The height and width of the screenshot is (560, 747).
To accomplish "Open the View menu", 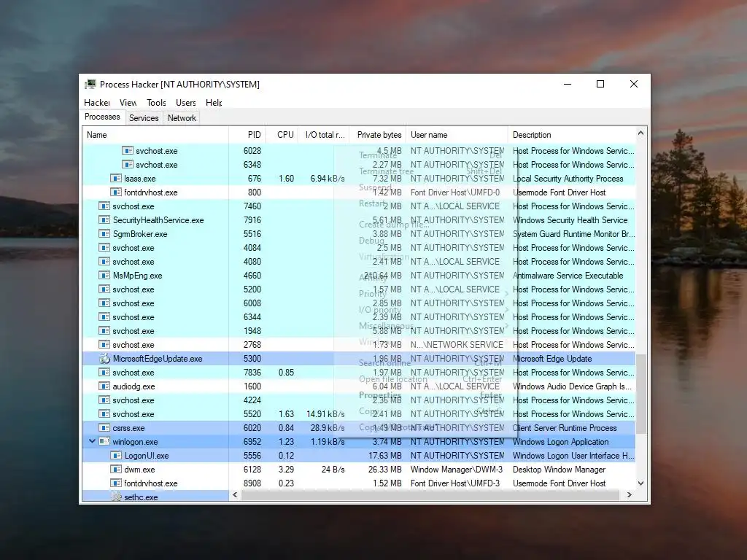I will coord(128,102).
